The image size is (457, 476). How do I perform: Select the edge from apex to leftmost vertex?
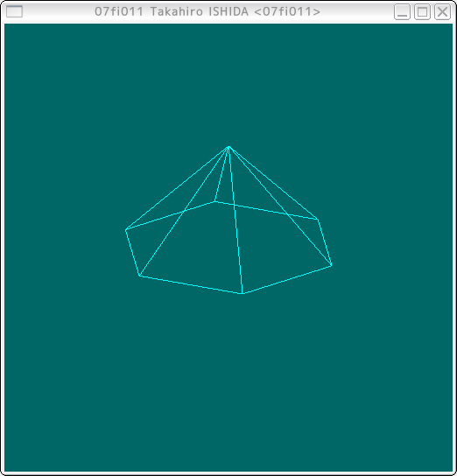click(x=177, y=188)
